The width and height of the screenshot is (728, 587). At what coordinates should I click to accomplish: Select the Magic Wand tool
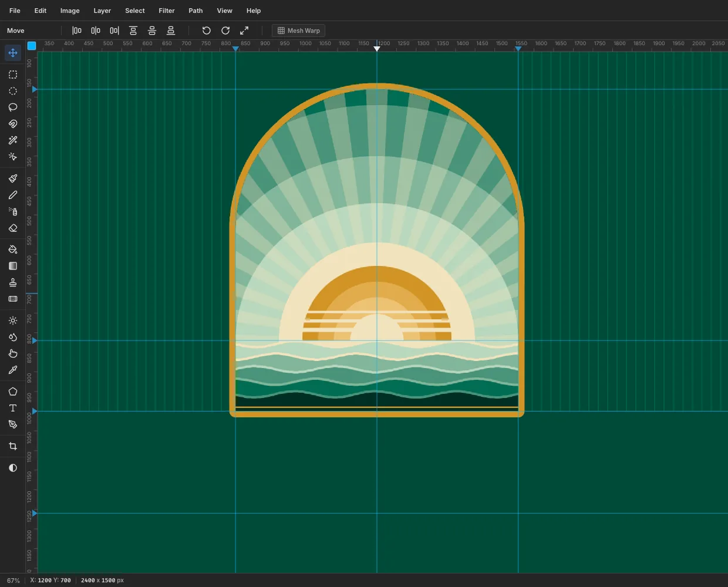click(13, 140)
